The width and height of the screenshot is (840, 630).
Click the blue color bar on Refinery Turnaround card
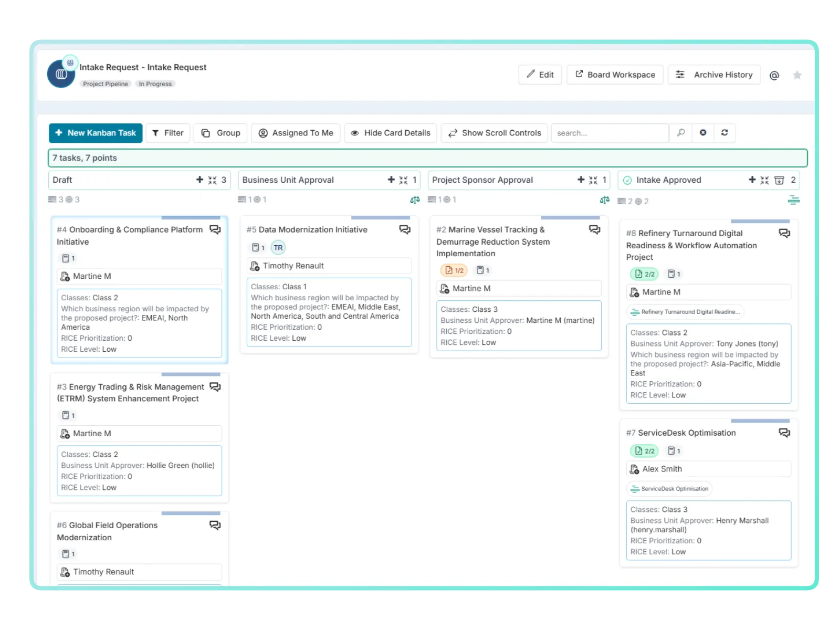(760, 222)
